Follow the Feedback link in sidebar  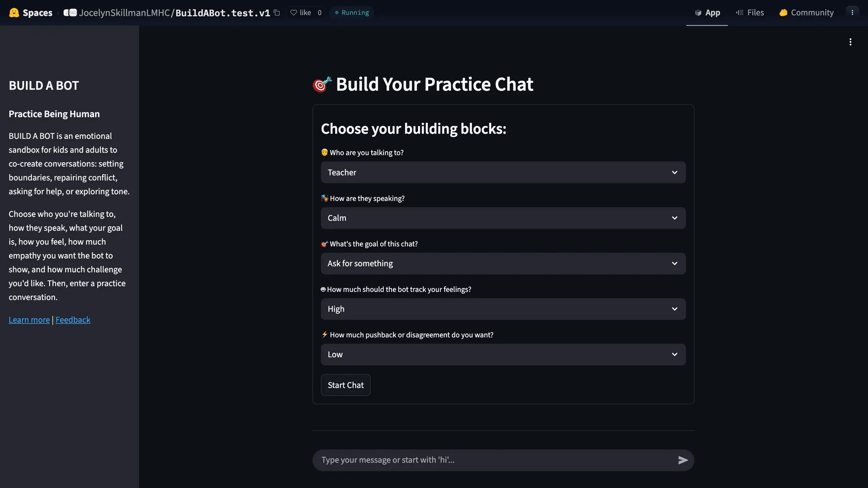[73, 320]
